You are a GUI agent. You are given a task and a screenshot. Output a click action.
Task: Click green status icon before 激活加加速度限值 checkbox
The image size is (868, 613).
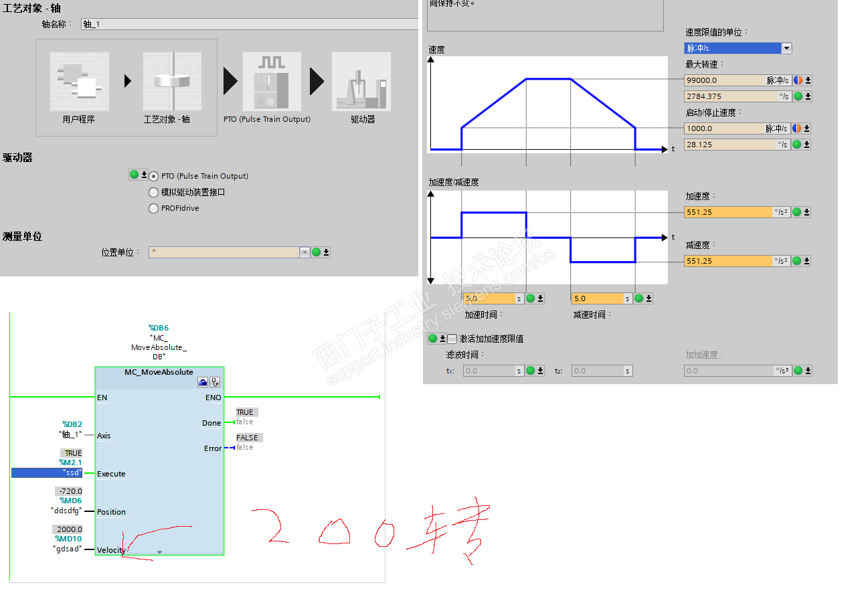433,339
